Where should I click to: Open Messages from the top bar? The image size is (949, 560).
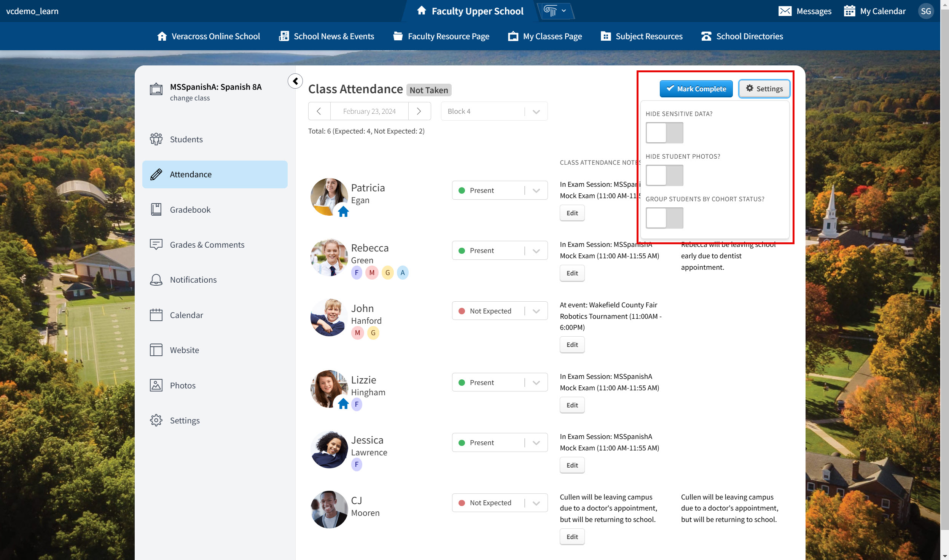[x=806, y=11]
